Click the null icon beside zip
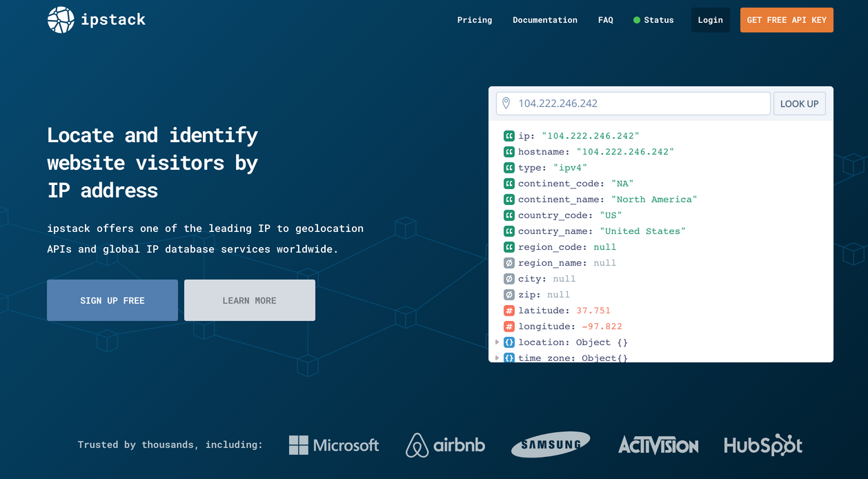The height and width of the screenshot is (479, 868). 509,295
